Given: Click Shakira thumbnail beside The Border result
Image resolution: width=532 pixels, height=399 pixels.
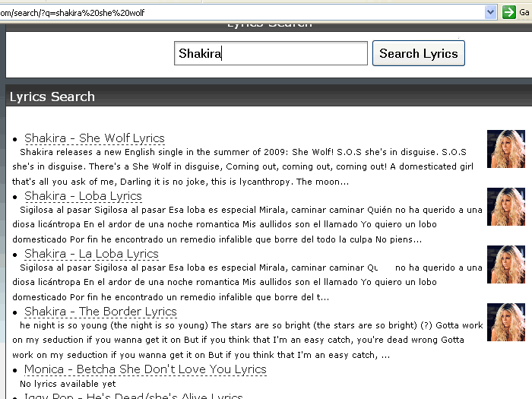Looking at the screenshot, I should (506, 322).
